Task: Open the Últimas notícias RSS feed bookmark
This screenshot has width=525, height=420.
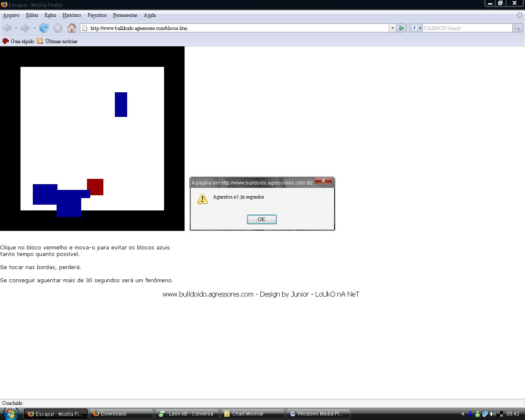Action: click(x=57, y=41)
